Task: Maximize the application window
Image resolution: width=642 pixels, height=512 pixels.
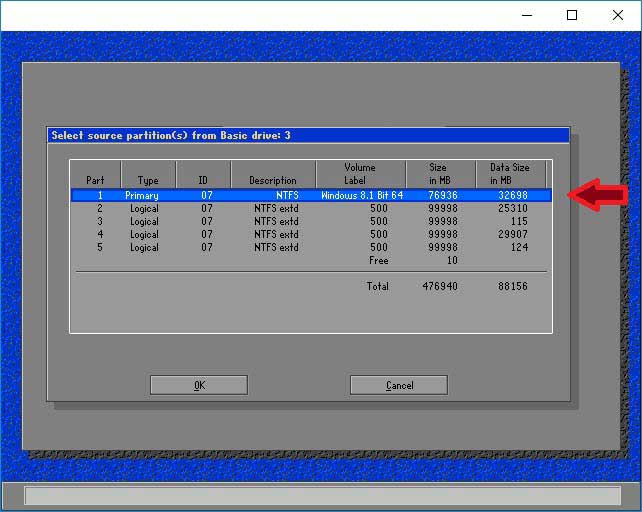Action: (x=572, y=15)
